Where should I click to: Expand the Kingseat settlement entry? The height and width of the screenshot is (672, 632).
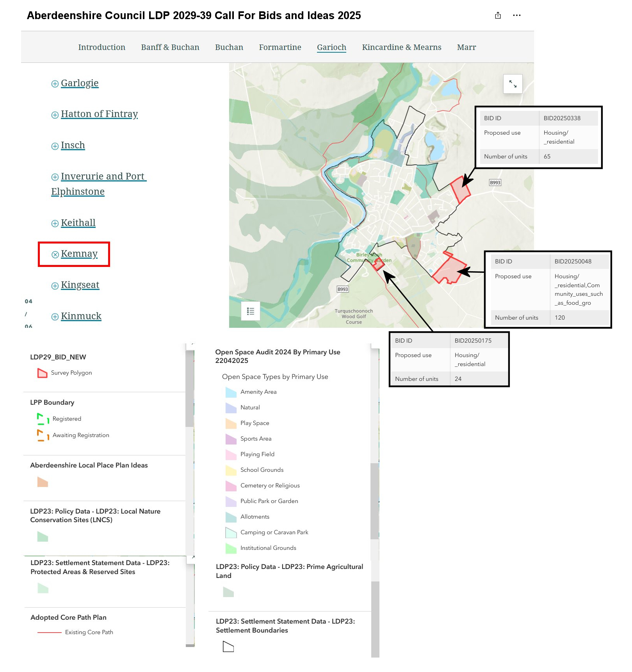tap(55, 286)
